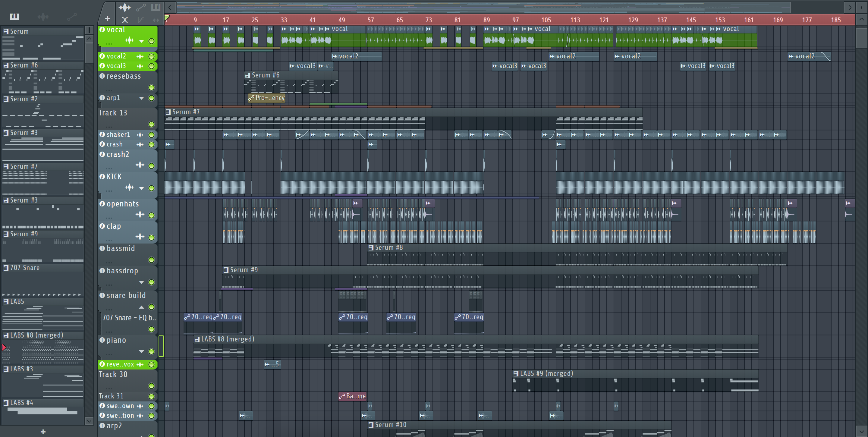The height and width of the screenshot is (437, 868).
Task: Click the waveform icon on the reve..vox track
Action: pos(140,364)
